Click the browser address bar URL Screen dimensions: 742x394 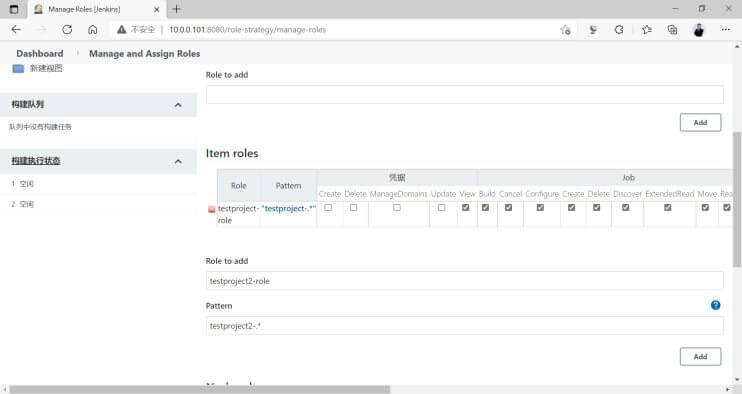coord(247,30)
